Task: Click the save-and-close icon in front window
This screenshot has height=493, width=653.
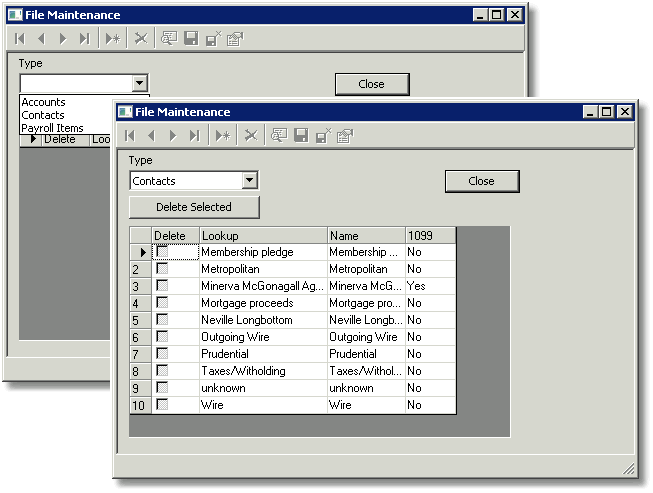Action: click(x=323, y=135)
